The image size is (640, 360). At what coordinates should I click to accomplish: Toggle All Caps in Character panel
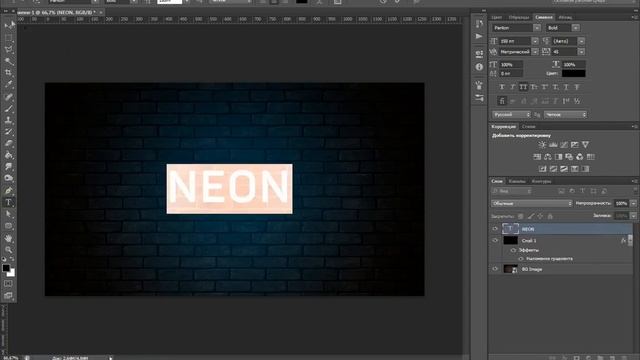coord(523,87)
